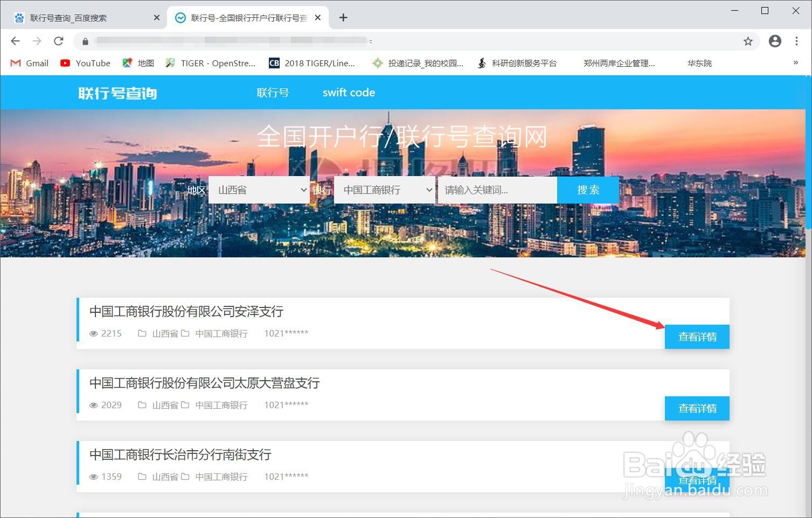Open Gmail from the bookmarks bar
Screen dimensions: 812x518
point(28,63)
